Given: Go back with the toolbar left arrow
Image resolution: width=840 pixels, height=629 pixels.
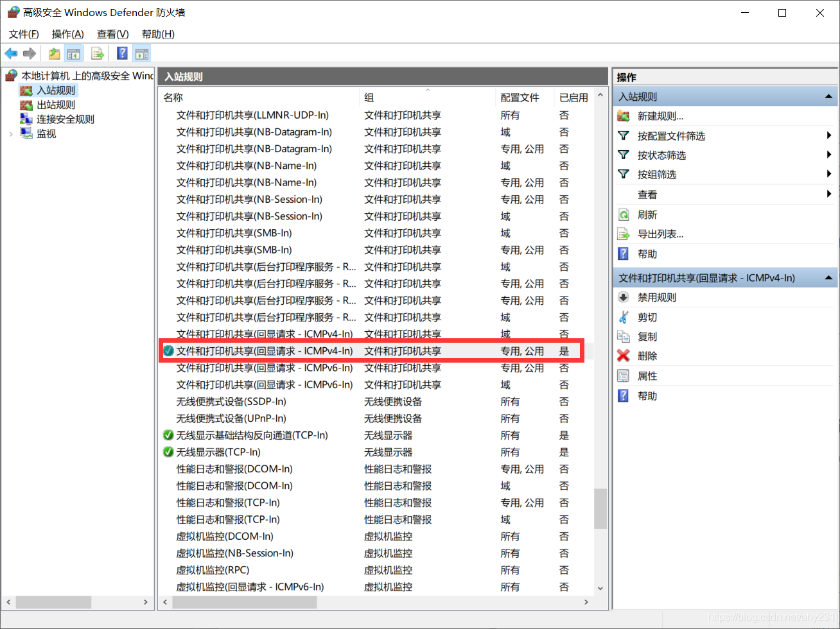Looking at the screenshot, I should tap(11, 54).
